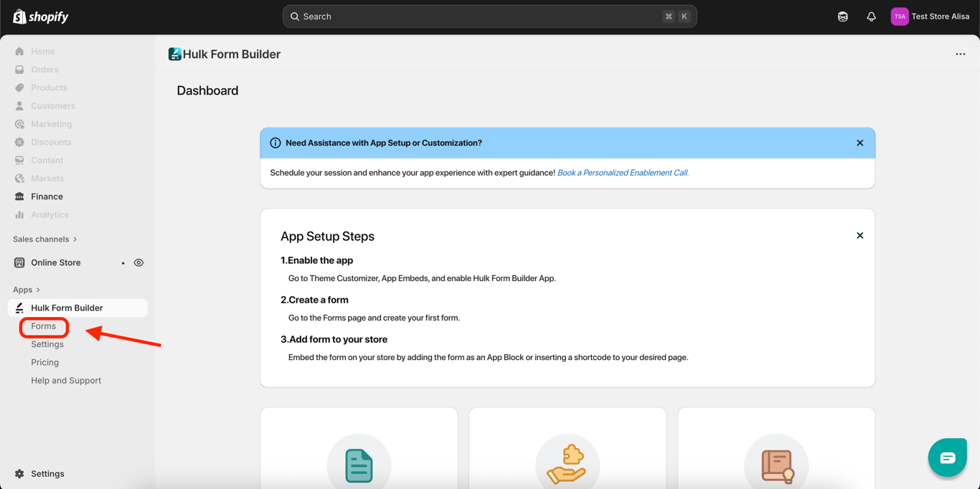Open the three-dot more actions menu
The width and height of the screenshot is (980, 489).
point(960,54)
